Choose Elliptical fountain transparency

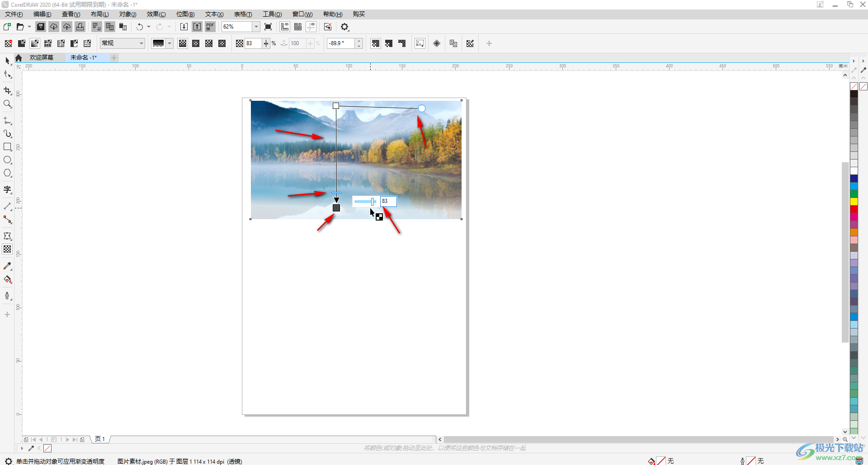click(196, 43)
